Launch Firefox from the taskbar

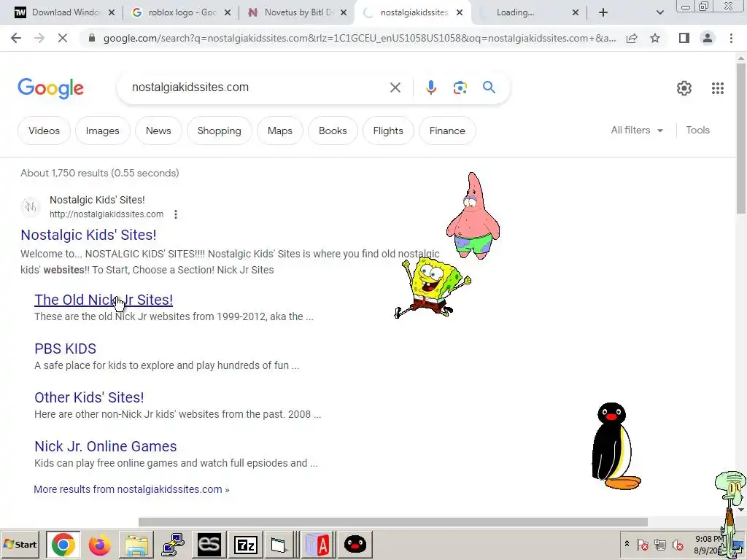tap(99, 544)
